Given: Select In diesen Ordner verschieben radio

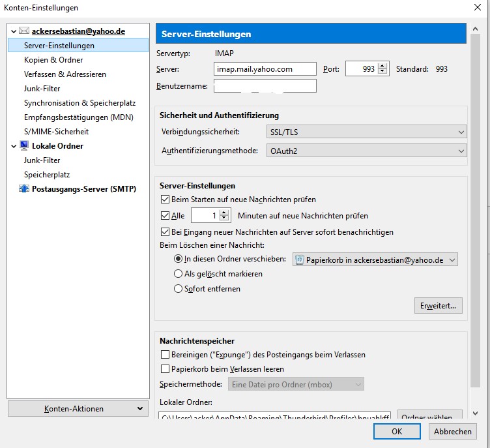Looking at the screenshot, I should click(x=178, y=259).
